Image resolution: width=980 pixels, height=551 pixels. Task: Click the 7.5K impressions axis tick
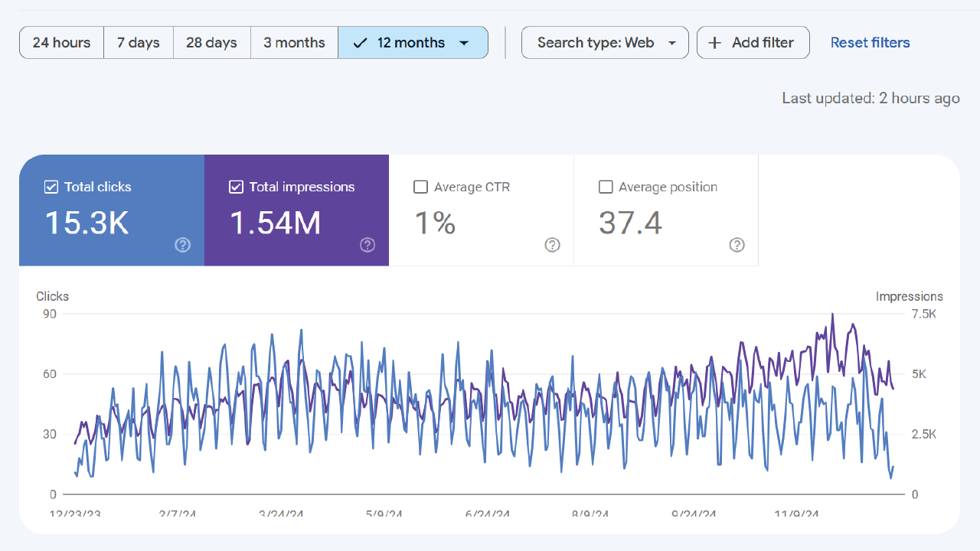coord(924,314)
